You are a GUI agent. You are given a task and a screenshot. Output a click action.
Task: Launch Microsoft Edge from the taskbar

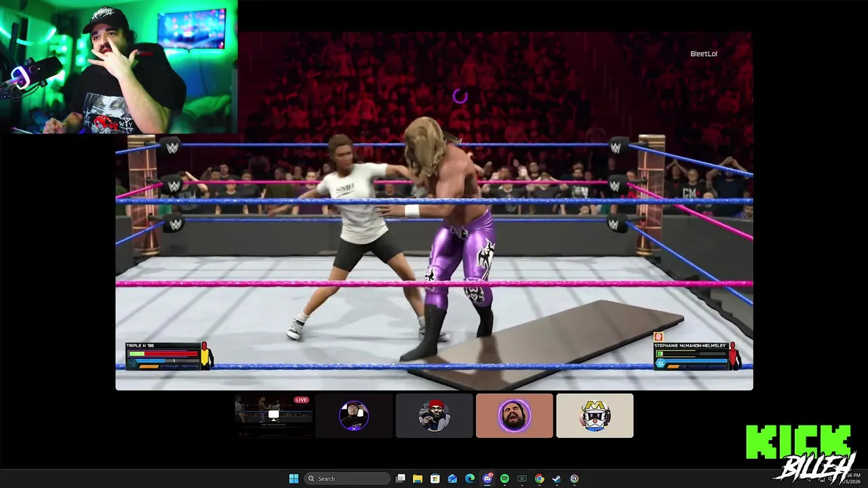tap(470, 479)
